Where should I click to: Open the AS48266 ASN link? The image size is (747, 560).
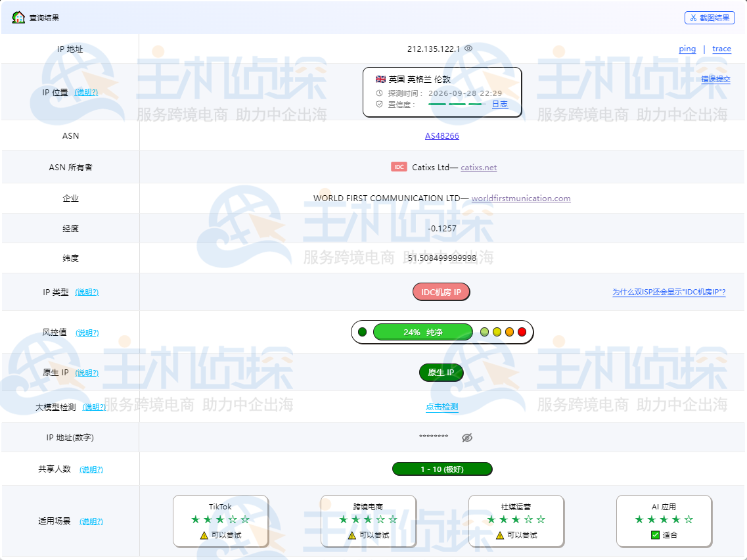coord(441,136)
